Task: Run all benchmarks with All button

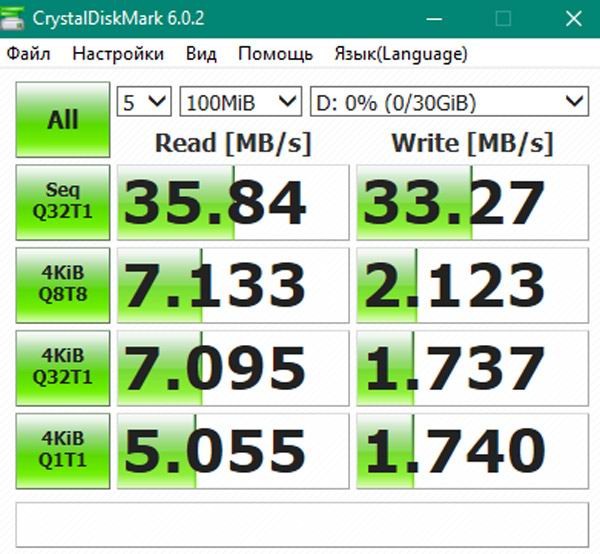Action: pyautogui.click(x=62, y=120)
